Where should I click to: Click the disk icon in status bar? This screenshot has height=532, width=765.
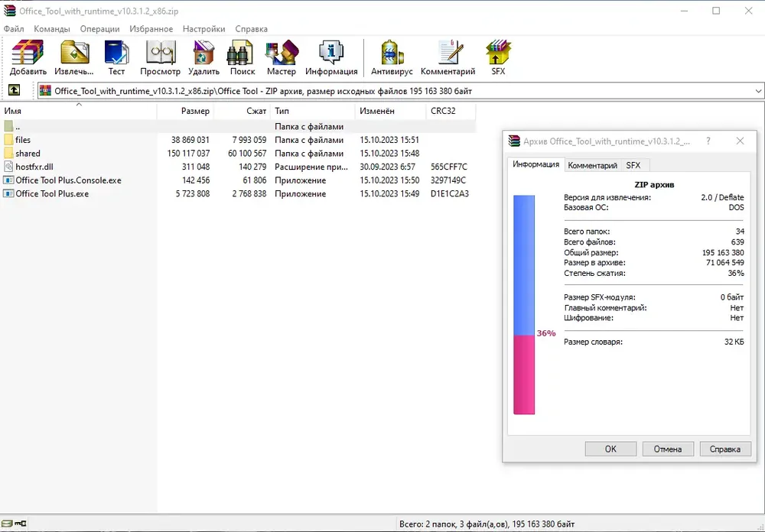point(6,524)
